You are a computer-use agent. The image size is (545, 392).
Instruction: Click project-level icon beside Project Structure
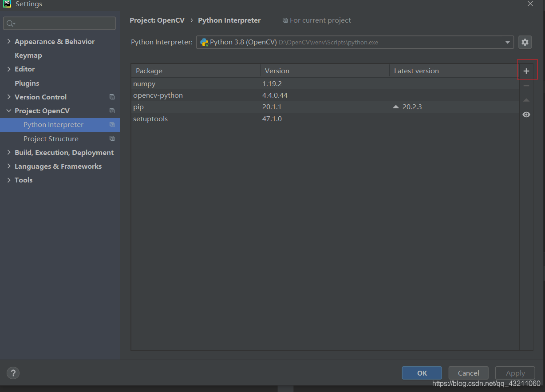coord(112,139)
